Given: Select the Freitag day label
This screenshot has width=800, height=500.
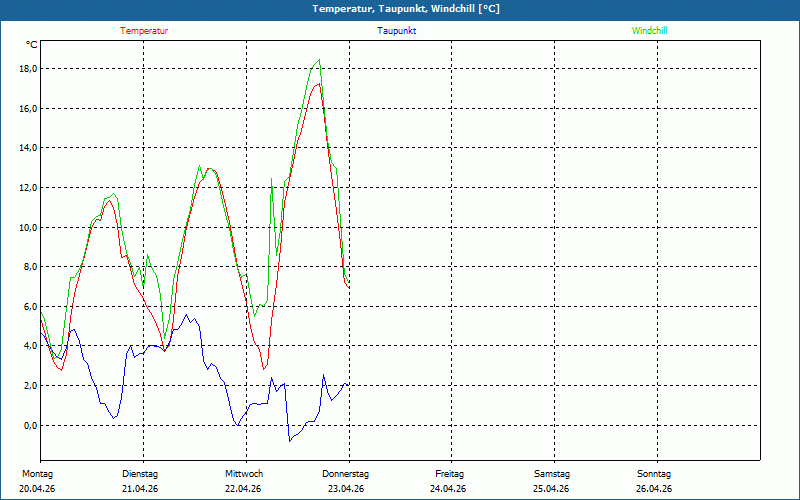Looking at the screenshot, I should click(x=449, y=474).
